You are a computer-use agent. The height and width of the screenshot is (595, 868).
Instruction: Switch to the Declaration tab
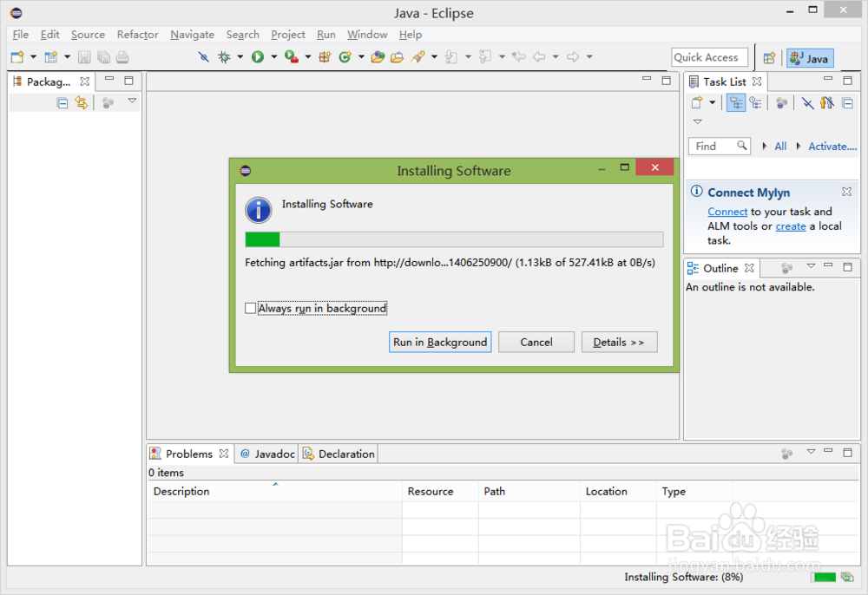pos(339,454)
